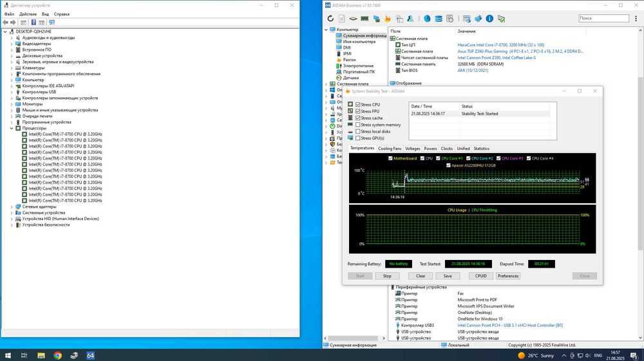
Task: Expand the Видеоадаптеры category
Action: click(x=12, y=43)
